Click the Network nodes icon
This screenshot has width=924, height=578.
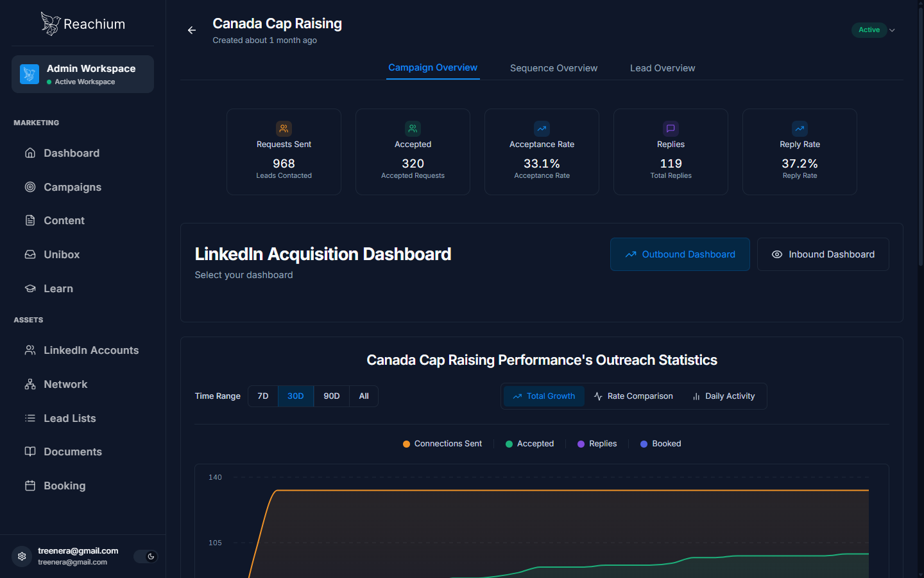click(x=30, y=384)
